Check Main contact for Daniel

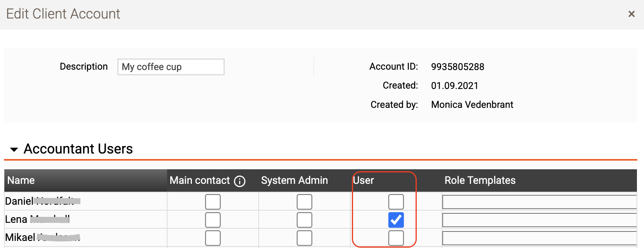pos(213,202)
